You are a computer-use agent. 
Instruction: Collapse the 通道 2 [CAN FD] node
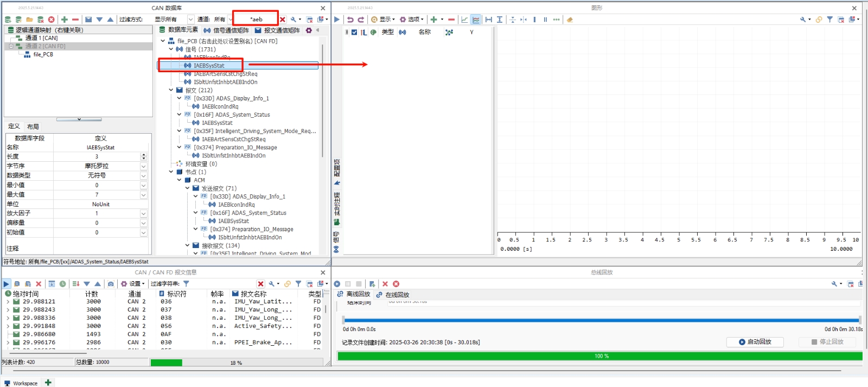(11, 46)
